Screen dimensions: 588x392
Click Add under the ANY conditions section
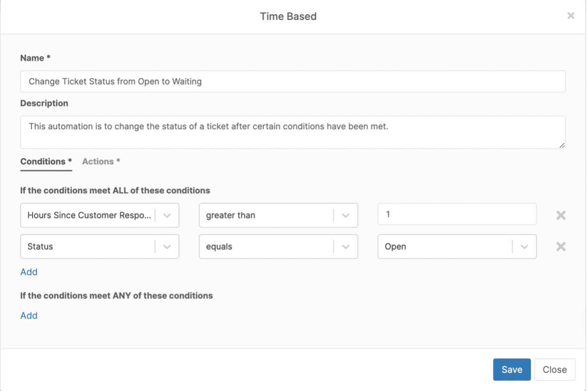tap(29, 315)
